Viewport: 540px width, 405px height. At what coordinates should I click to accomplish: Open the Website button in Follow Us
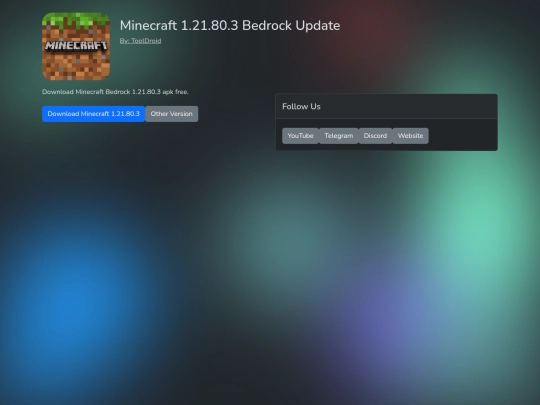click(411, 136)
